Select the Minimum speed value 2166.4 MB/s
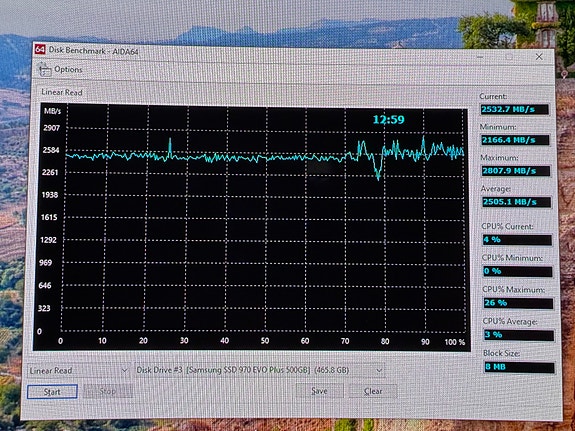This screenshot has width=575, height=431. coord(515,140)
